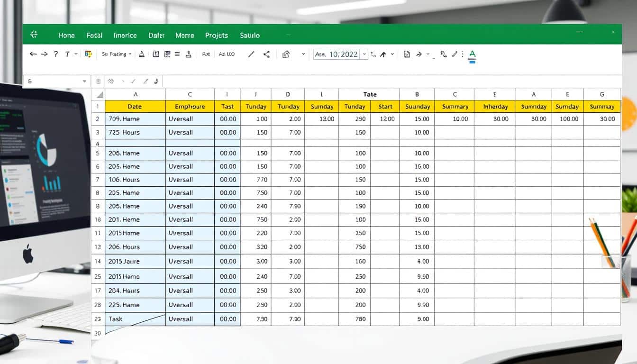This screenshot has height=364, width=637.
Task: Click the three-line align icon
Action: (x=177, y=54)
